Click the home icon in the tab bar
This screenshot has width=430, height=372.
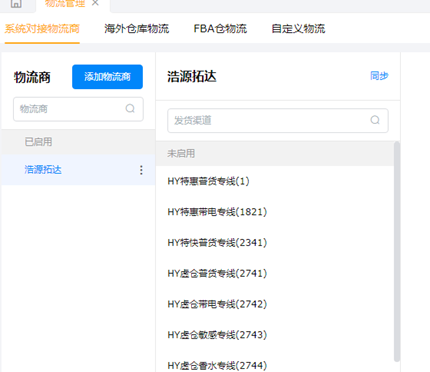coord(16,3)
